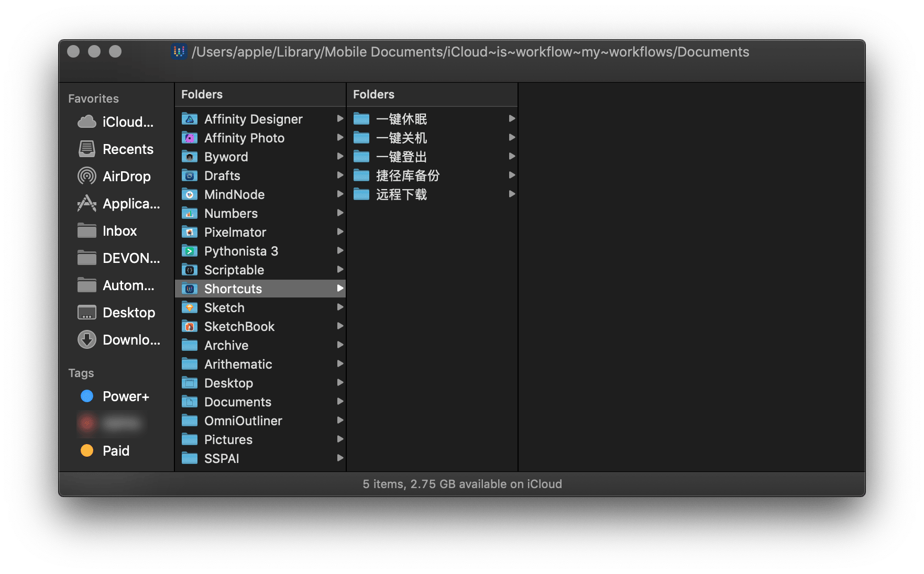
Task: Click the Inbox folder icon in sidebar
Action: click(x=87, y=231)
